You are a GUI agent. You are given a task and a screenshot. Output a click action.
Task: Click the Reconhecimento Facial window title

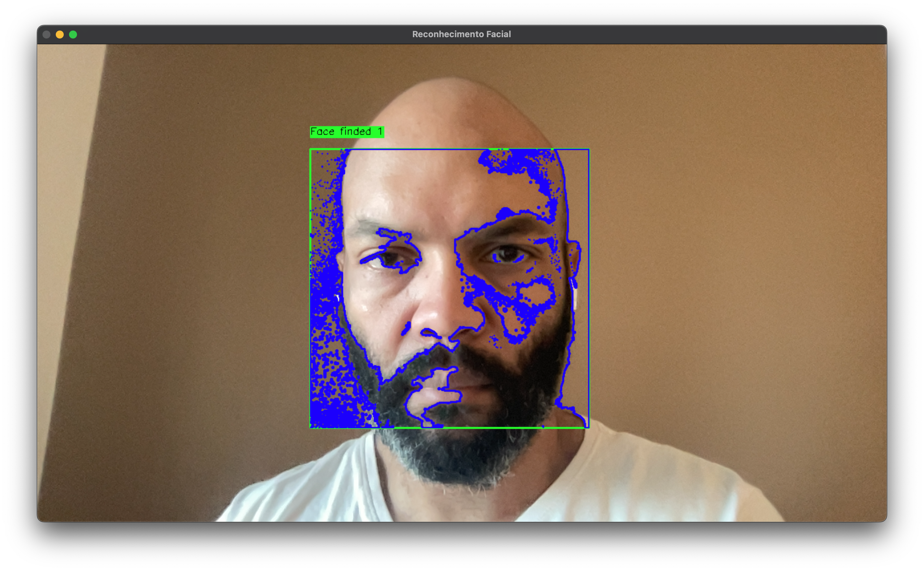point(461,34)
